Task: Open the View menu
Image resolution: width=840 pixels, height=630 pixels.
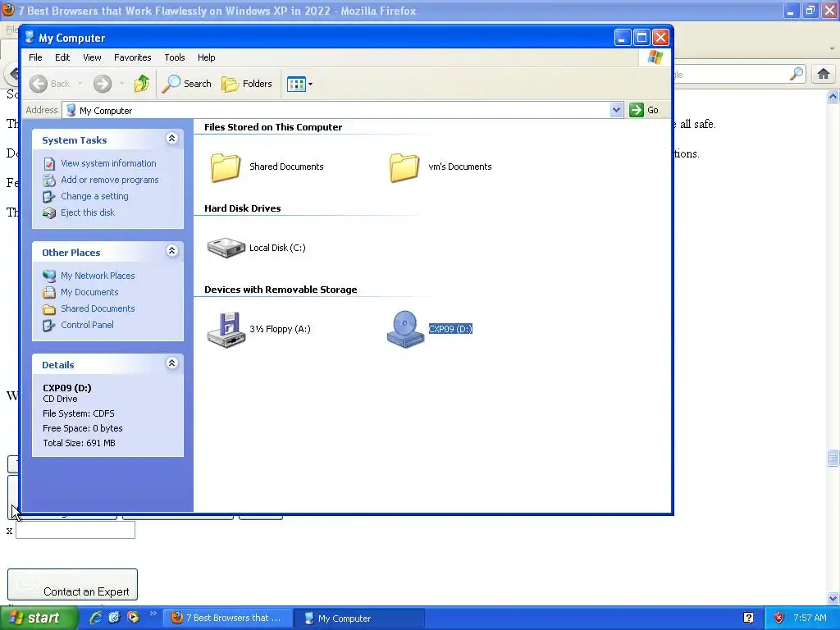Action: click(92, 57)
